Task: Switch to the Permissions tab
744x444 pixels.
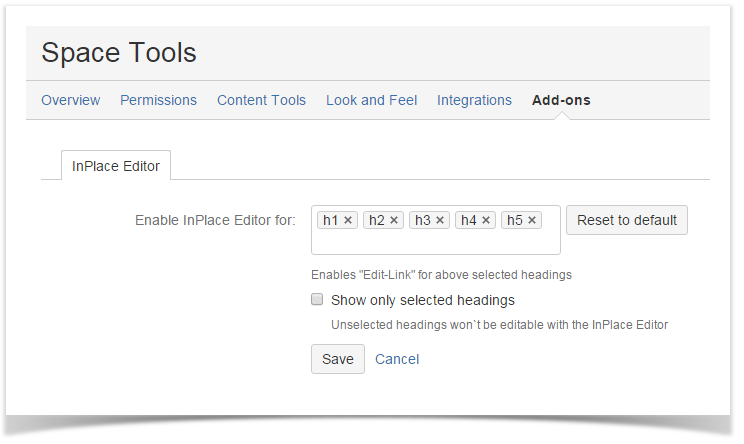Action: (158, 100)
